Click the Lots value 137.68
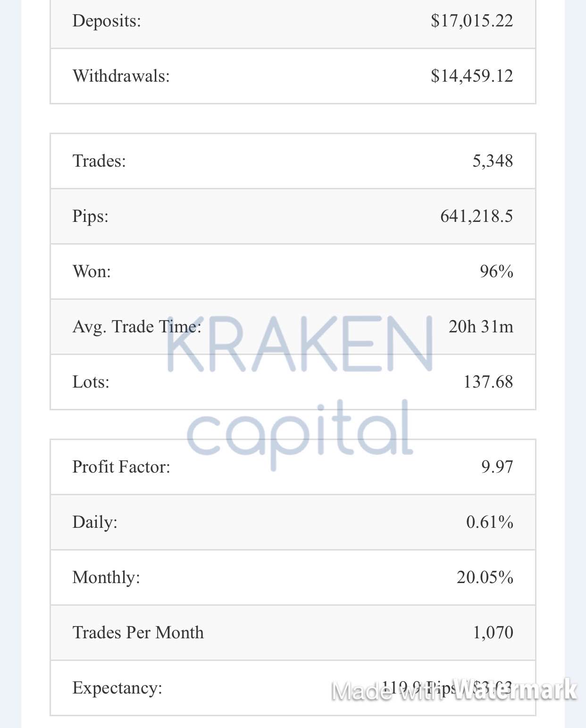Viewport: 586px width, 728px height. click(488, 382)
